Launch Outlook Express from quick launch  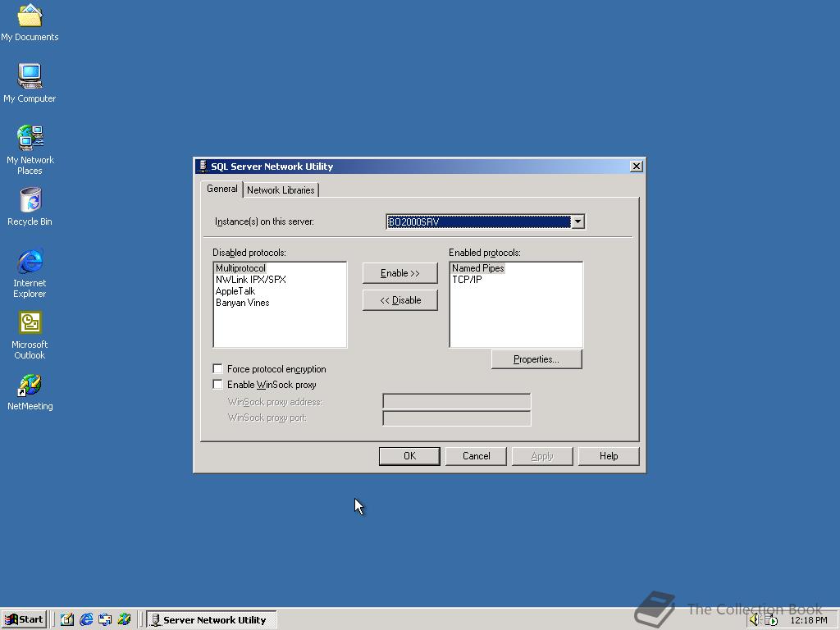(x=105, y=619)
